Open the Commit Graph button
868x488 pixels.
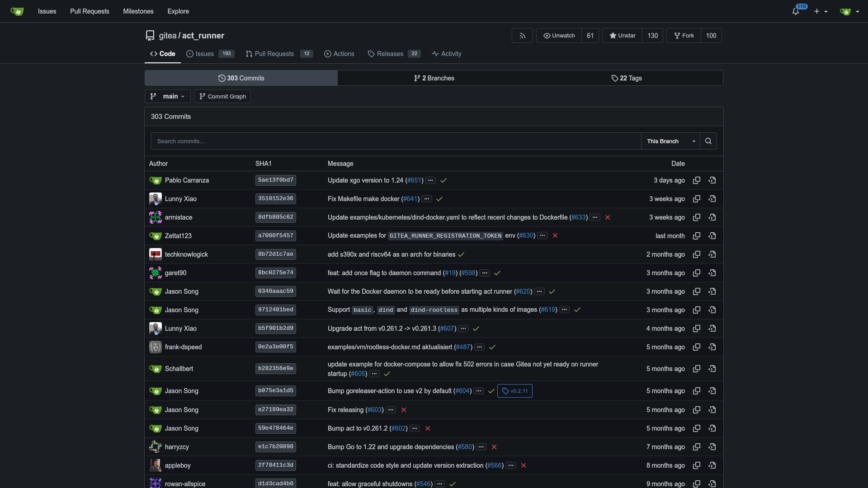222,96
